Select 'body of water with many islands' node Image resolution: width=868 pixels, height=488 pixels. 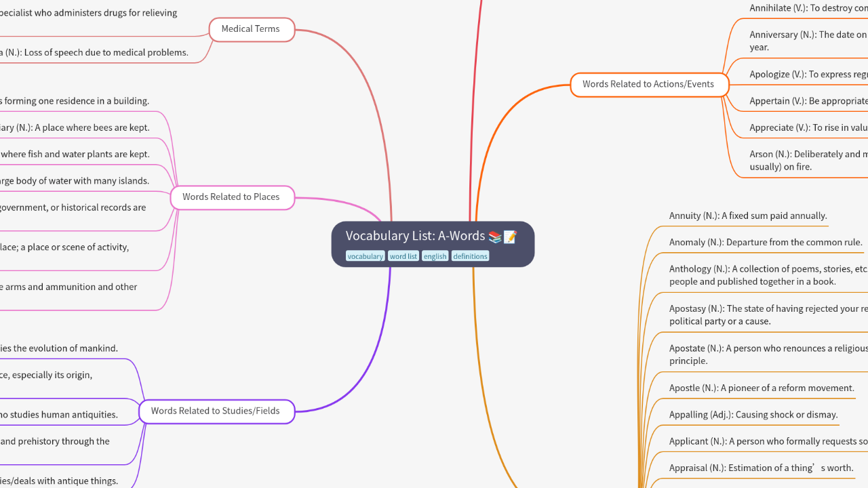pyautogui.click(x=75, y=181)
